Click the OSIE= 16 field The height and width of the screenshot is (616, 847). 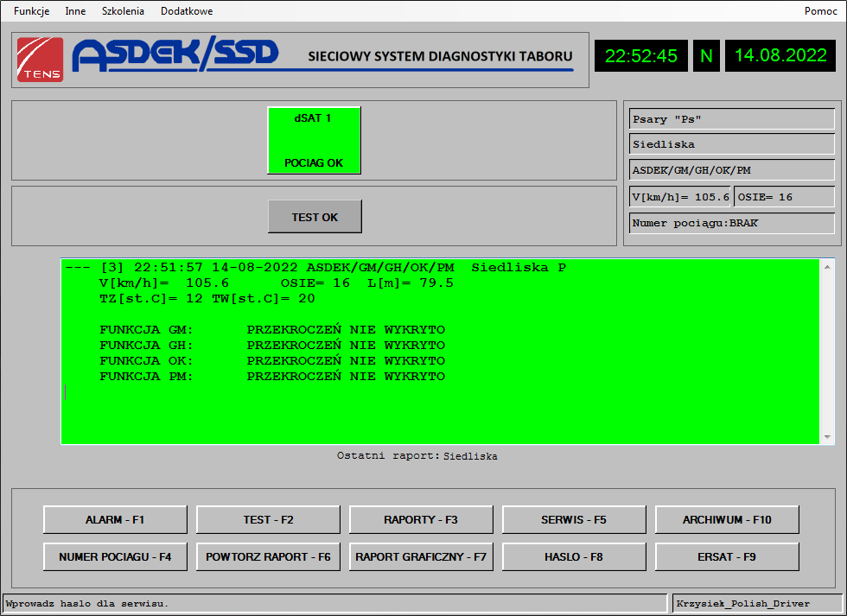coord(785,196)
